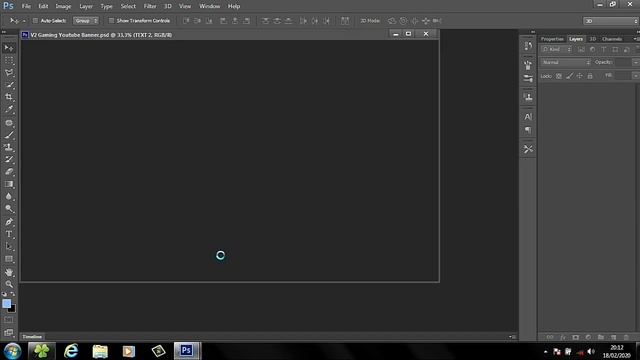Open the Brush panel icon

coord(528,78)
